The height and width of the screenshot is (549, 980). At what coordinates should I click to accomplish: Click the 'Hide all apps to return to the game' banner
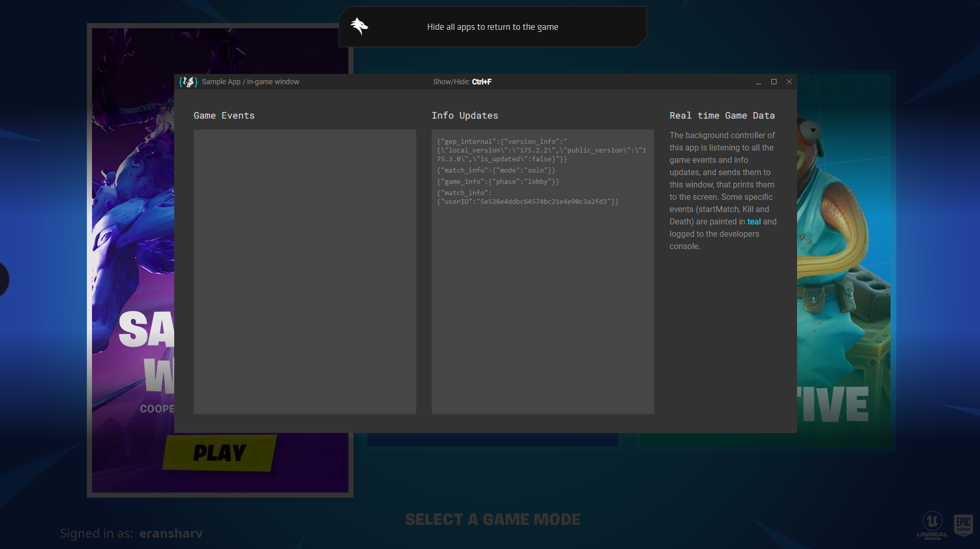(x=492, y=27)
